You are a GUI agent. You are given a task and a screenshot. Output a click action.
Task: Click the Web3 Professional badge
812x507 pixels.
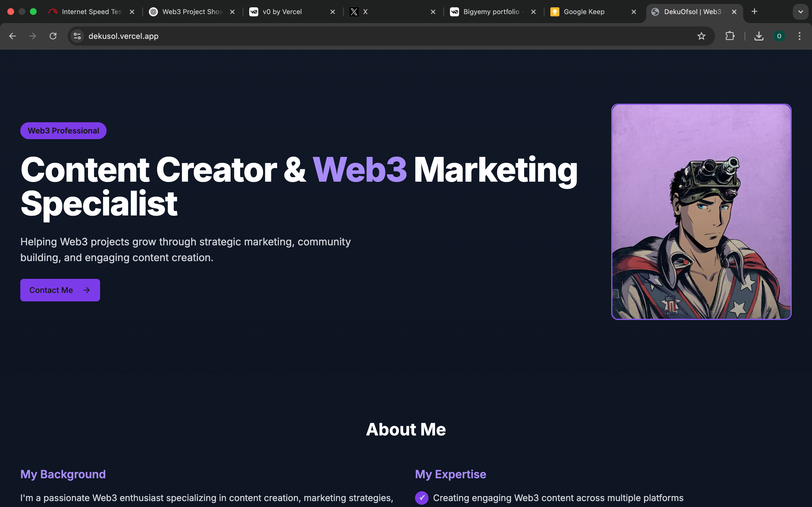tap(63, 131)
